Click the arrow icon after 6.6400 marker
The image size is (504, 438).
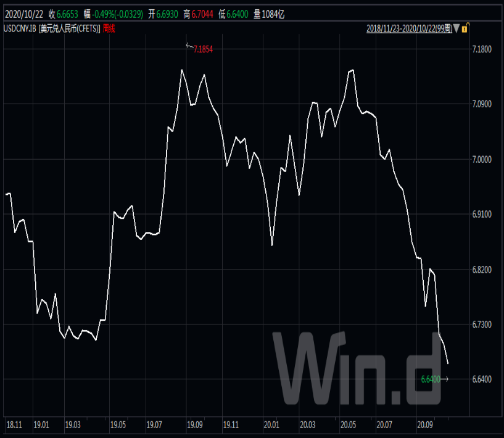pyautogui.click(x=445, y=379)
